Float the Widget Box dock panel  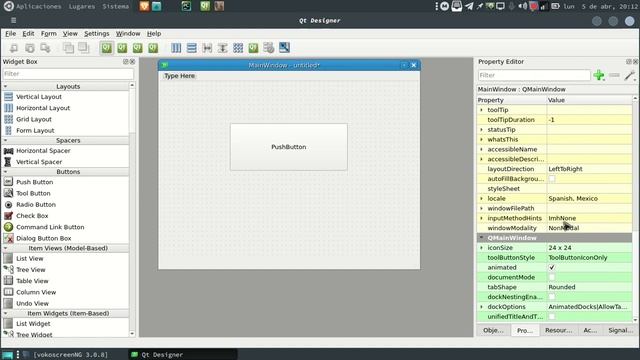[126, 62]
